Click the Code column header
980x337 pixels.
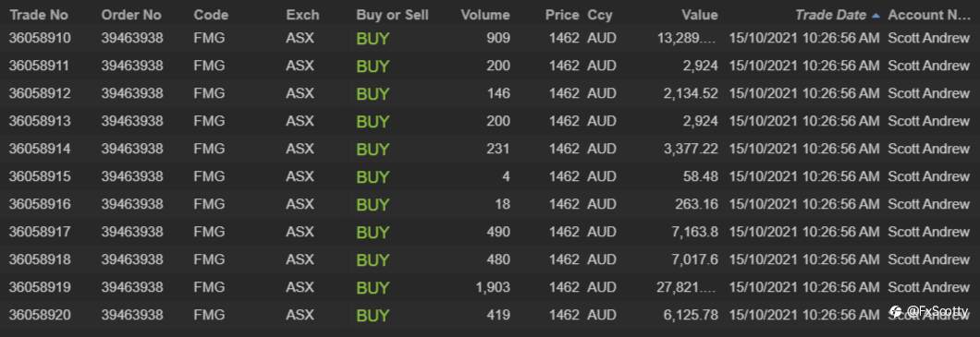pos(211,15)
